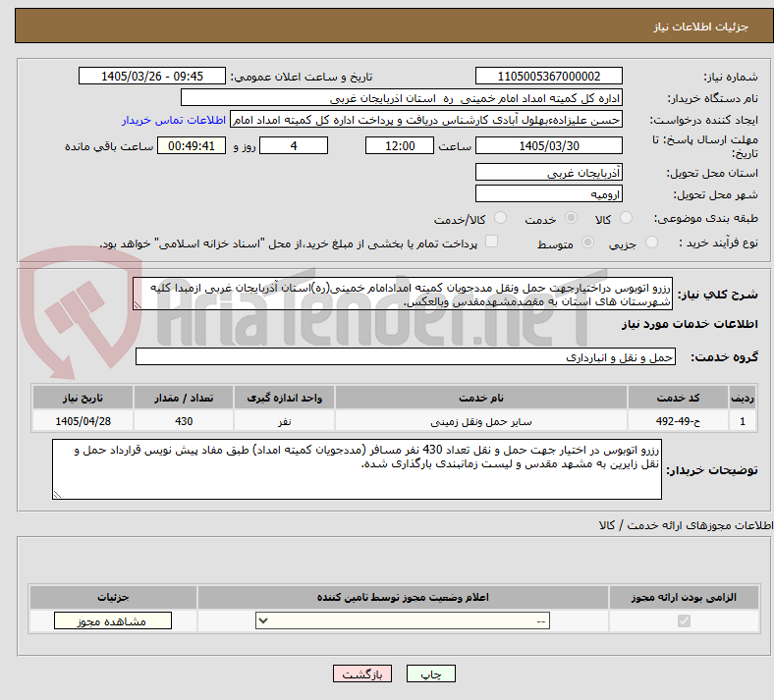The width and height of the screenshot is (774, 700).
Task: Click the remaining time field 00:49:41
Action: coord(192,145)
